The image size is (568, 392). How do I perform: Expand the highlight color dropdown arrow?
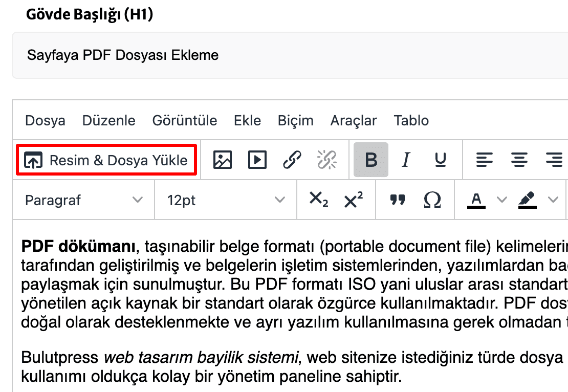point(553,200)
